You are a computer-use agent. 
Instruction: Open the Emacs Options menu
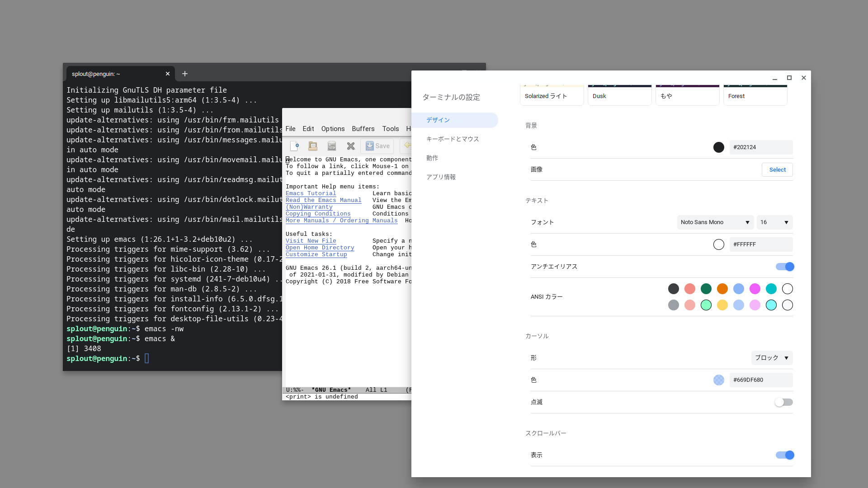pos(333,129)
